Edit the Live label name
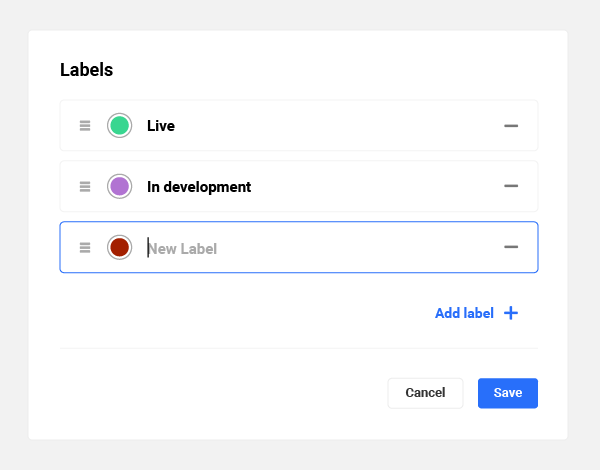The width and height of the screenshot is (600, 470). point(161,126)
